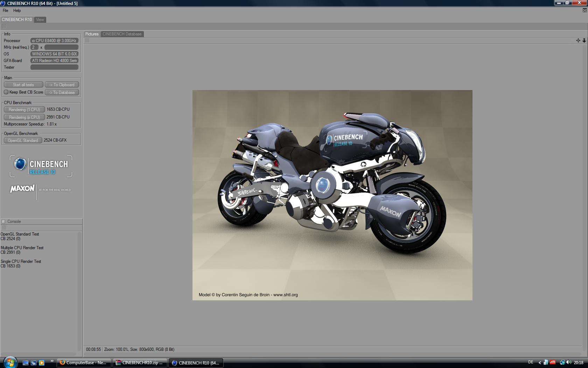Click the ATI tray icon

pos(553,362)
